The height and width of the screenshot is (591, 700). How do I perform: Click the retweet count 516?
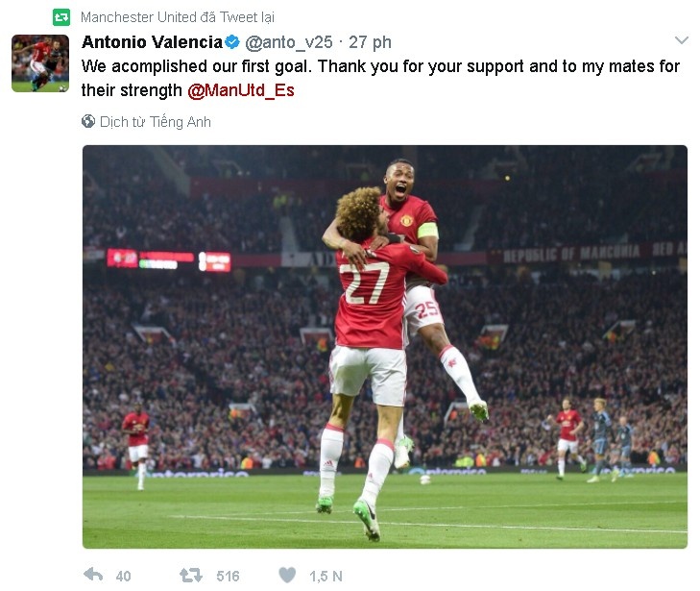pyautogui.click(x=228, y=577)
